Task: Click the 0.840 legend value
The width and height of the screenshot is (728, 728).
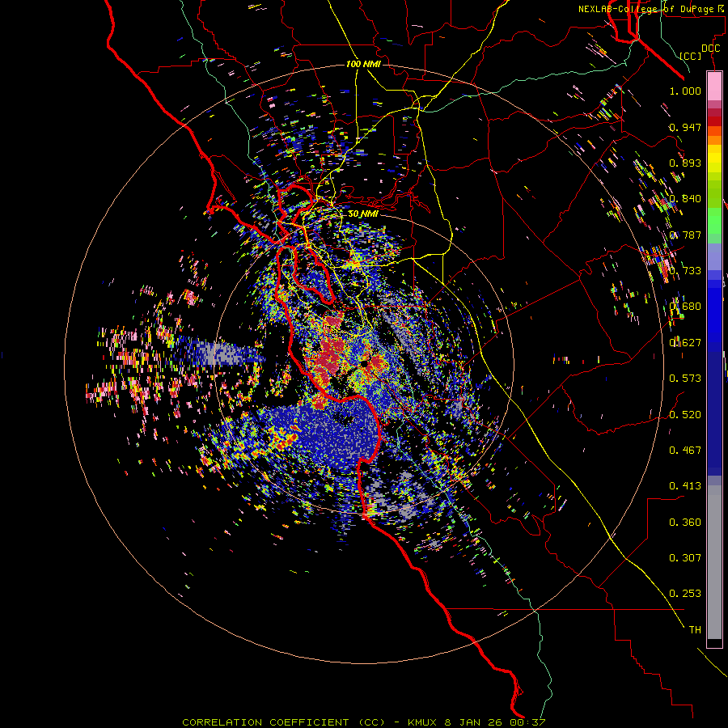Action: point(685,199)
